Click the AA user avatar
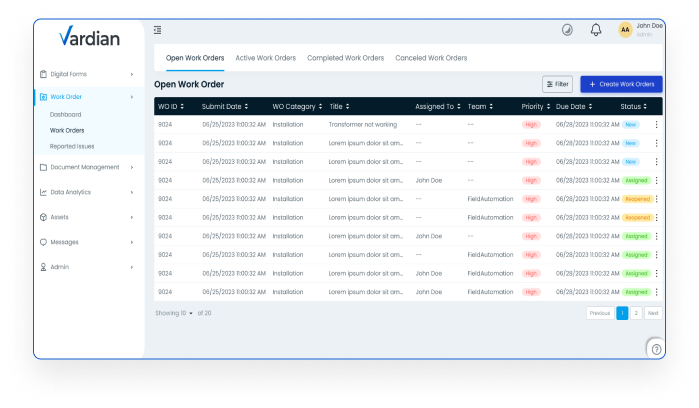 [x=625, y=30]
